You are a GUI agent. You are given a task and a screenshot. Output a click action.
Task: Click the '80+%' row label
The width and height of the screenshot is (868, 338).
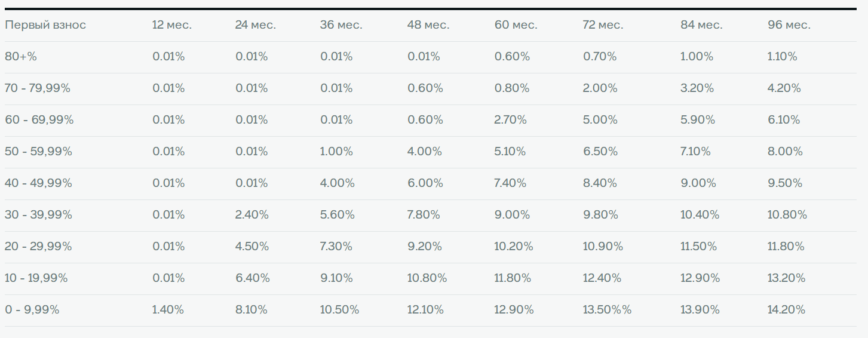(x=21, y=57)
